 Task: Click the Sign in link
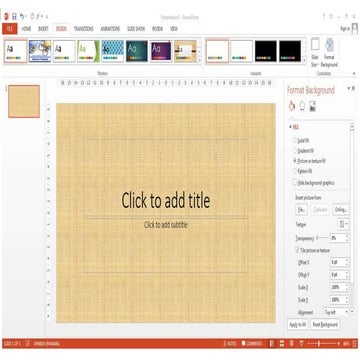tap(345, 29)
